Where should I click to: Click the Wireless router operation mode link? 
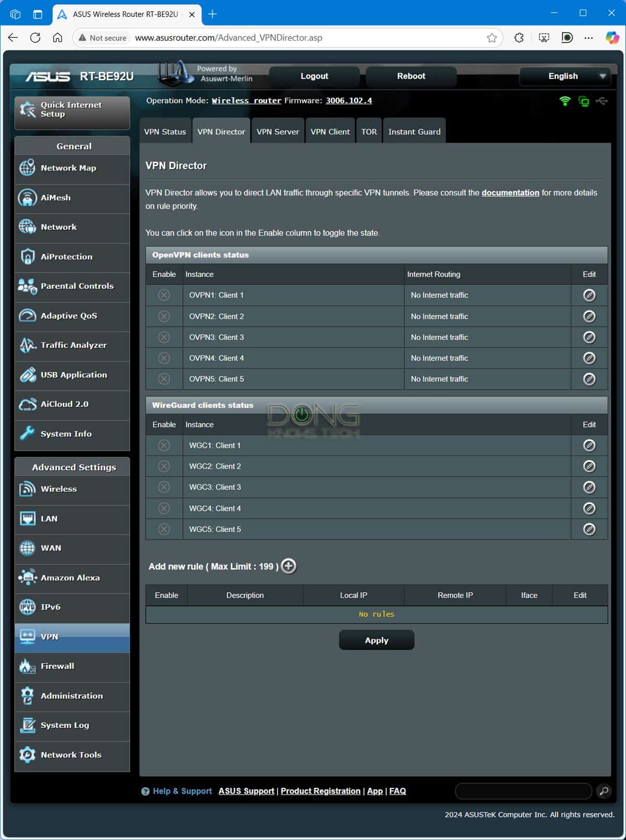click(x=246, y=101)
